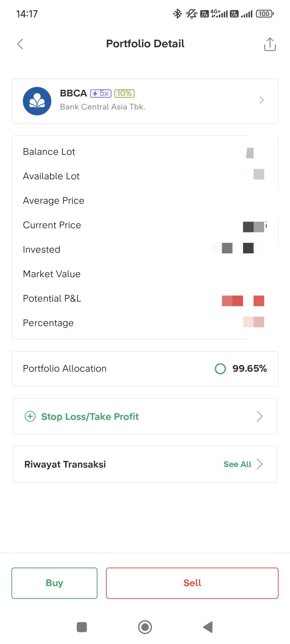Viewport: 290px width, 644px height.
Task: Tap the Portfolio Allocation ring indicator
Action: (x=220, y=369)
